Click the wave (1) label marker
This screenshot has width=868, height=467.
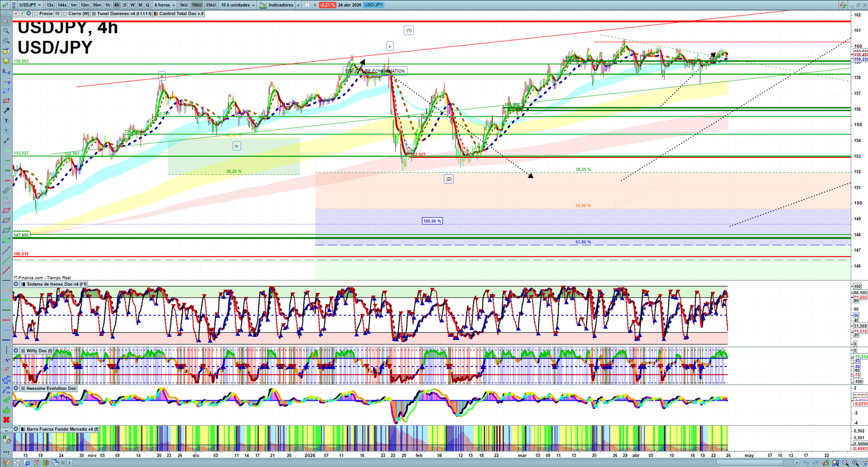coord(409,30)
